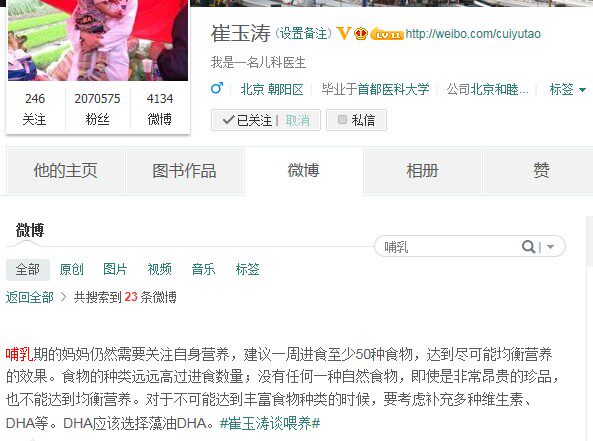Click the LV11 level badge
The width and height of the screenshot is (593, 441).
click(x=387, y=34)
